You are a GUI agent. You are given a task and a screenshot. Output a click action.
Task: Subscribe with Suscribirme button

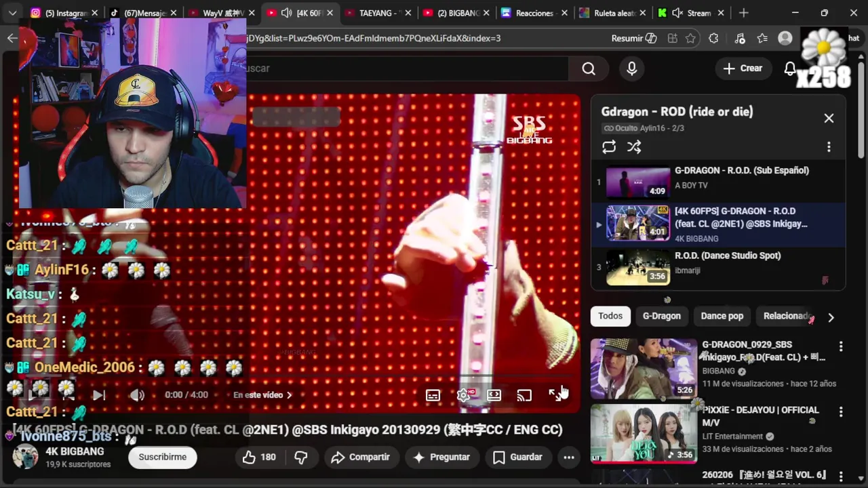[x=163, y=457]
